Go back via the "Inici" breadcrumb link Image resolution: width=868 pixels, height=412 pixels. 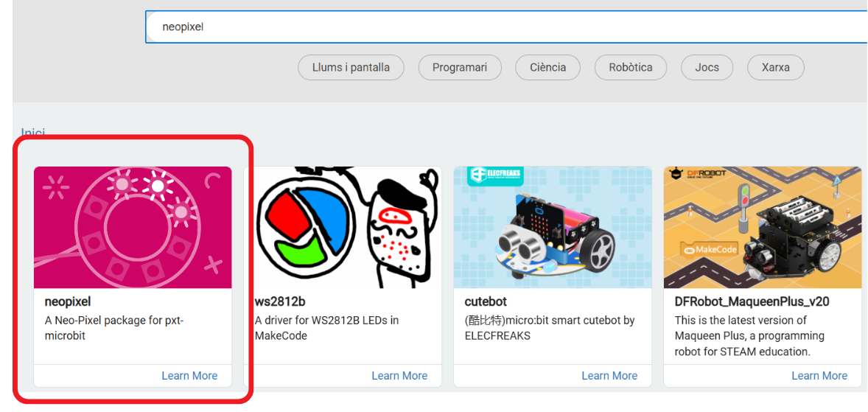(x=33, y=133)
